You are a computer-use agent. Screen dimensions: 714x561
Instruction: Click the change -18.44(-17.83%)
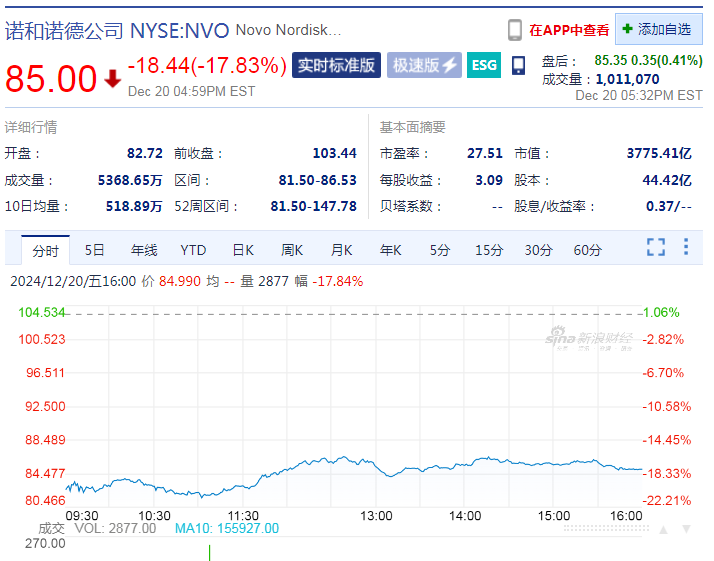point(208,65)
